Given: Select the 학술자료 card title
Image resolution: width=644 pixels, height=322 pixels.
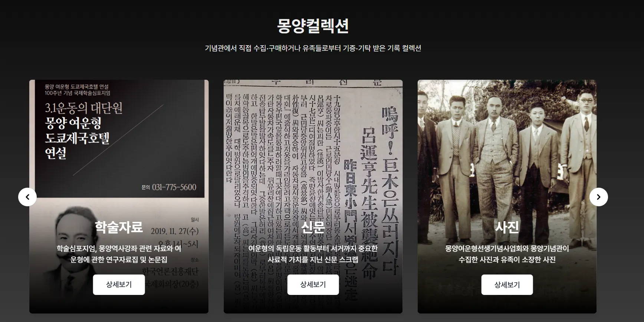Looking at the screenshot, I should (119, 227).
